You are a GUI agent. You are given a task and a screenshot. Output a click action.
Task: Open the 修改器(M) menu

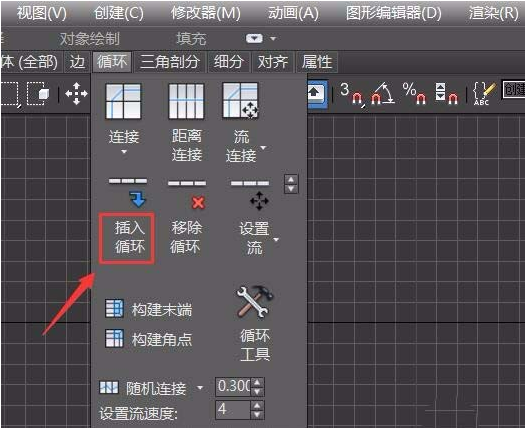[x=206, y=13]
